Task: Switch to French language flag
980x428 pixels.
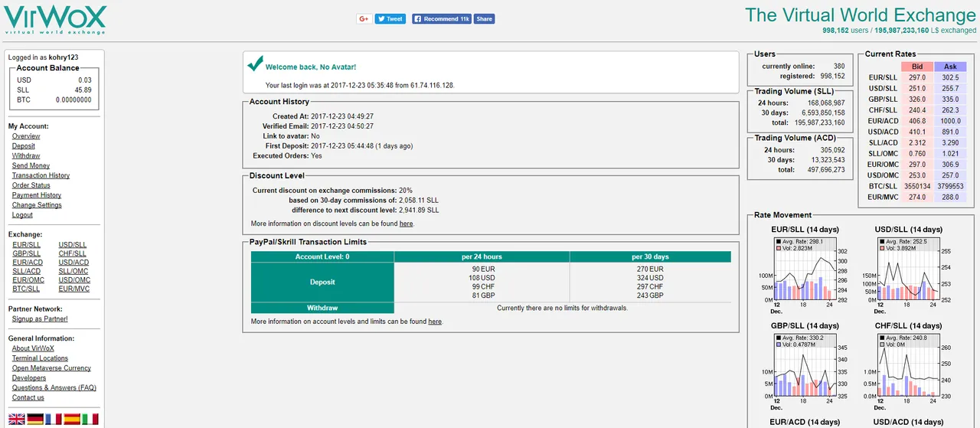Action: [54, 419]
